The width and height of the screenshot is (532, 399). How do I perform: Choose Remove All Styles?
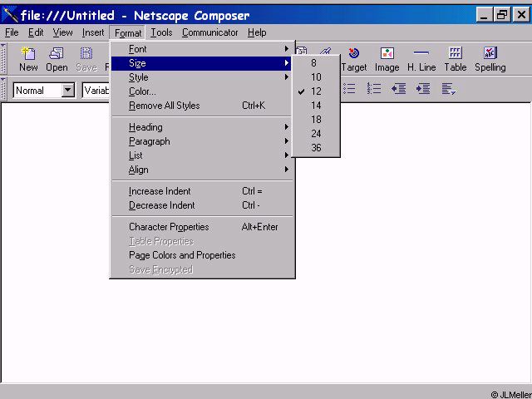click(x=202, y=106)
